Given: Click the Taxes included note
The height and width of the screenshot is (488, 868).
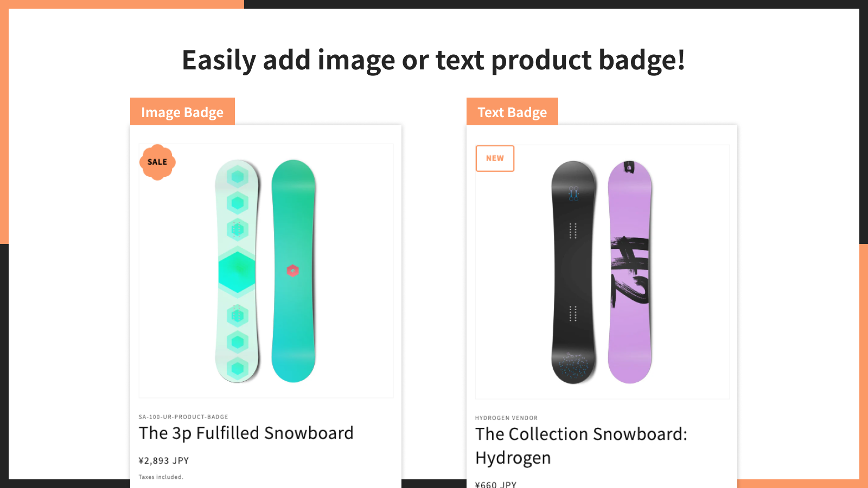Looking at the screenshot, I should coord(161,477).
